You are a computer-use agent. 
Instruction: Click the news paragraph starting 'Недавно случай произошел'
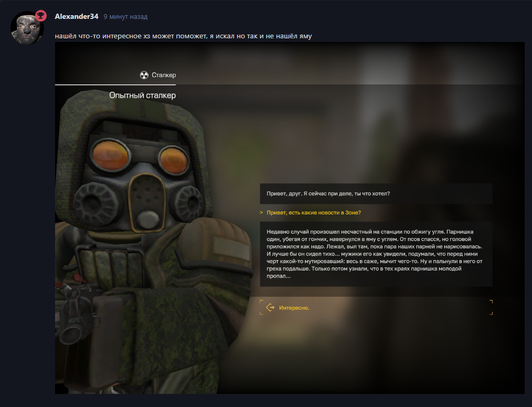pyautogui.click(x=376, y=254)
